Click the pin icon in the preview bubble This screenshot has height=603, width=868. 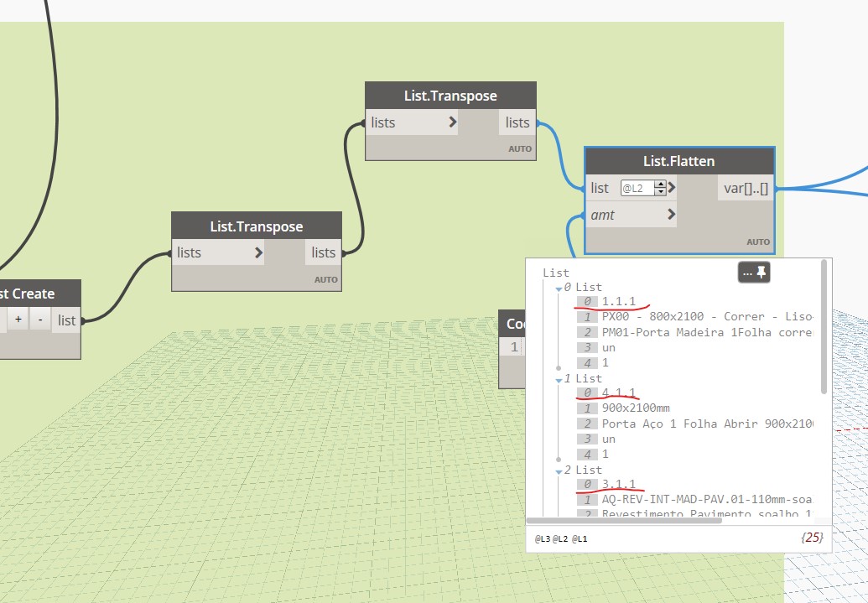pos(761,272)
